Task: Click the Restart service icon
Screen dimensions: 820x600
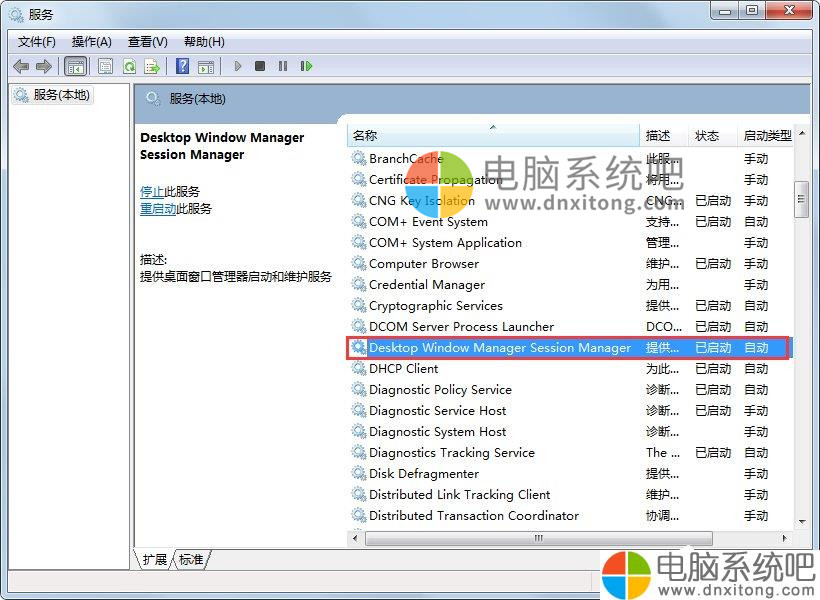Action: click(306, 66)
